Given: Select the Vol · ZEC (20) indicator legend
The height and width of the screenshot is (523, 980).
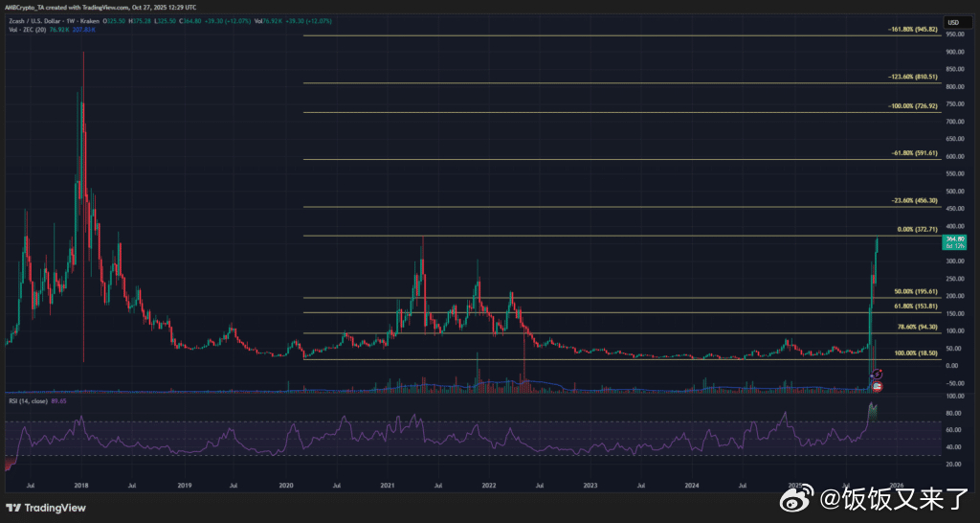Looking at the screenshot, I should 26,30.
